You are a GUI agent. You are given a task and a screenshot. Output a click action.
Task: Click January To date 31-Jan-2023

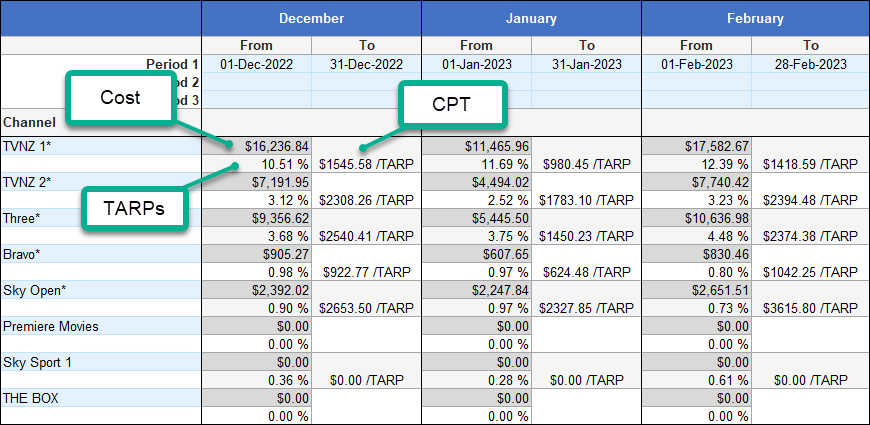click(x=586, y=64)
